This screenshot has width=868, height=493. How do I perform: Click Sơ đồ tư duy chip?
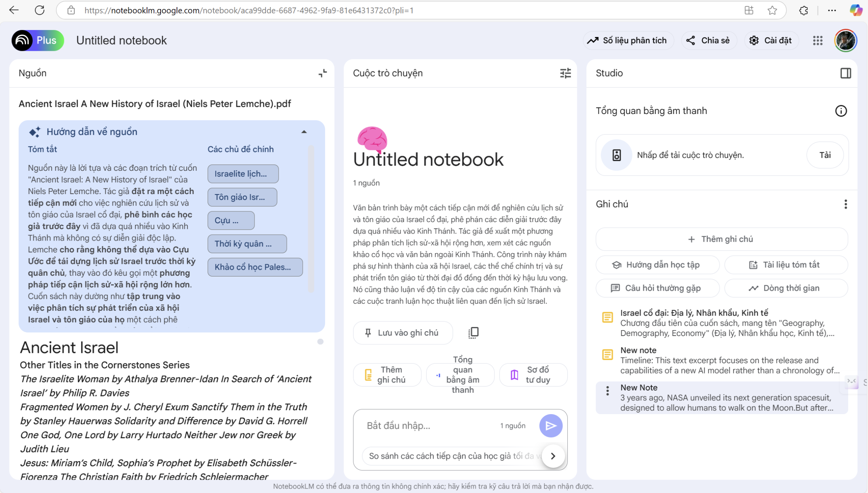point(533,375)
